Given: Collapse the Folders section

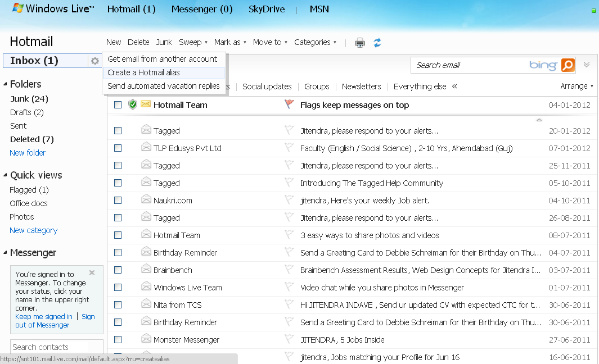Looking at the screenshot, I should 6,84.
